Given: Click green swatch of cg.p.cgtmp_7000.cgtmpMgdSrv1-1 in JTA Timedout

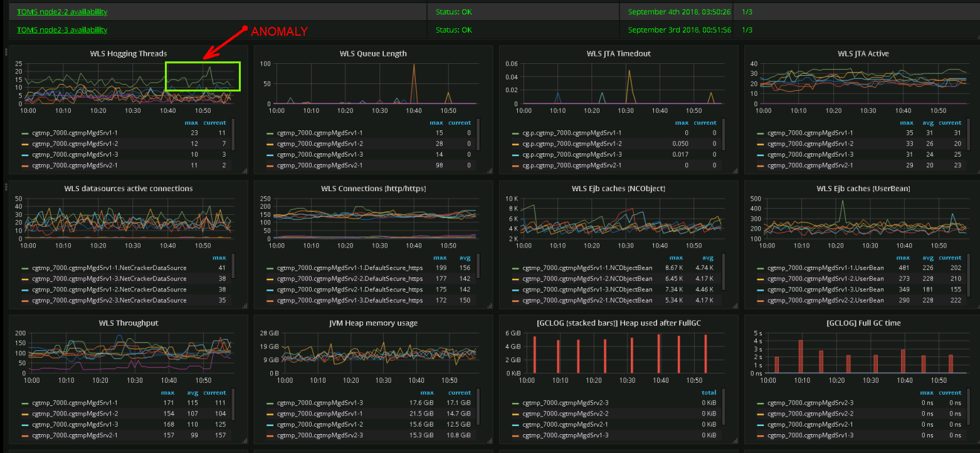Looking at the screenshot, I should [515, 133].
